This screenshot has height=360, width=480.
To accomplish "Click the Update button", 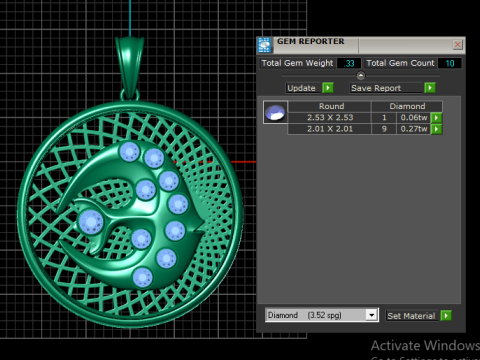I will pyautogui.click(x=302, y=88).
